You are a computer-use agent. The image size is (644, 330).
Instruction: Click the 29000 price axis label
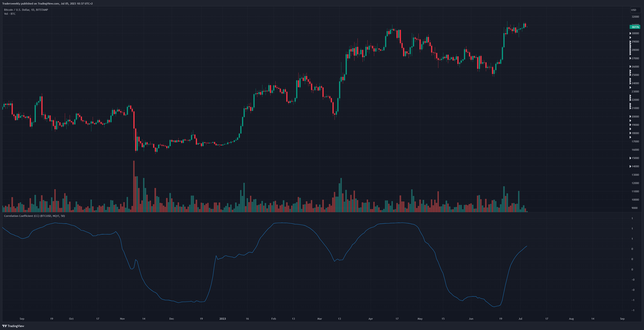click(x=635, y=42)
